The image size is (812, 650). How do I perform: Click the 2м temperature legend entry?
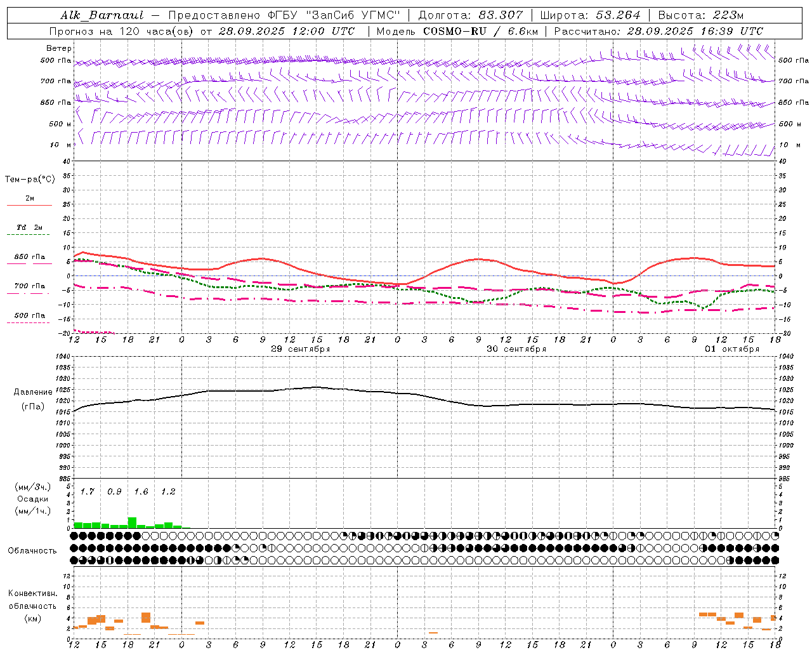click(x=30, y=199)
